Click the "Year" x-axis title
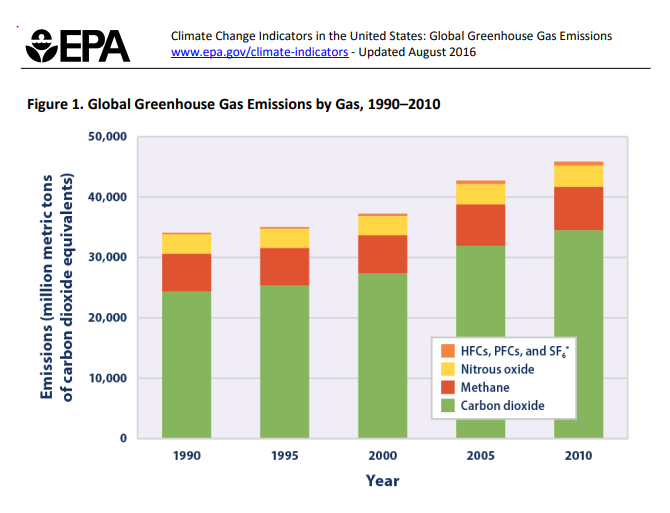Screen dimensions: 670x513 pos(382,481)
